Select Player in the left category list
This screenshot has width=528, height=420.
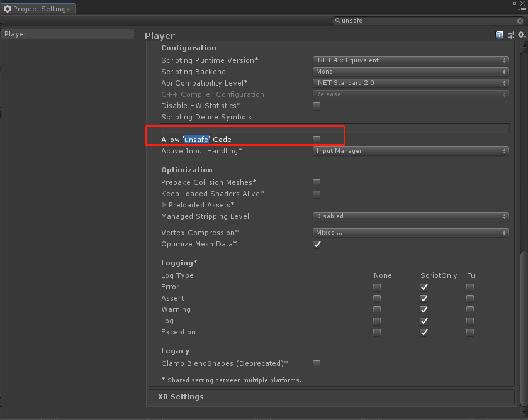coord(67,34)
